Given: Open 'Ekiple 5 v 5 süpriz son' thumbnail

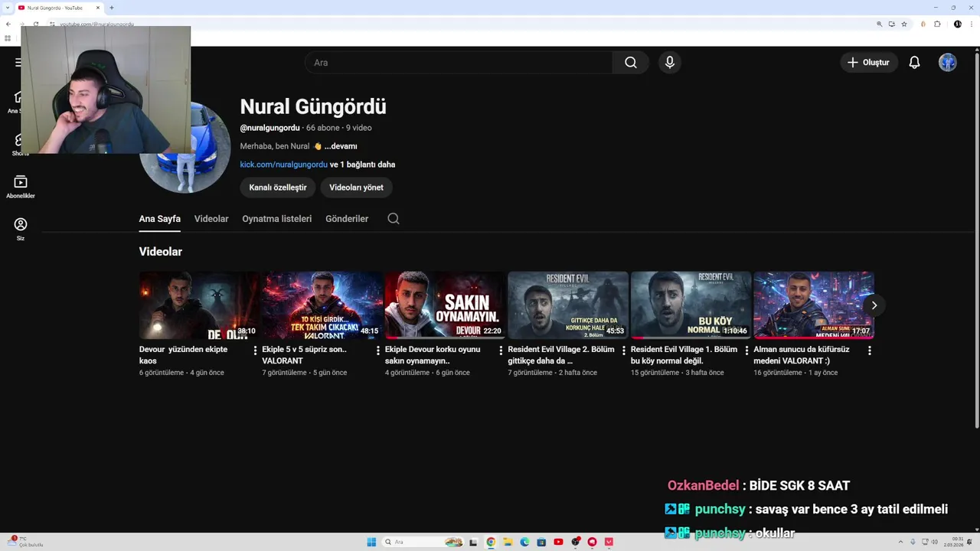Looking at the screenshot, I should click(x=322, y=305).
